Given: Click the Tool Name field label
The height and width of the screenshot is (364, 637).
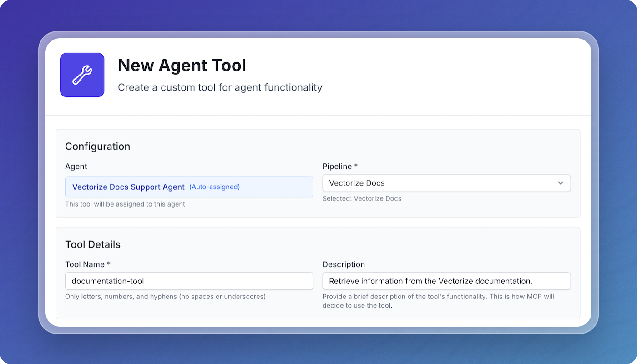Looking at the screenshot, I should point(85,264).
